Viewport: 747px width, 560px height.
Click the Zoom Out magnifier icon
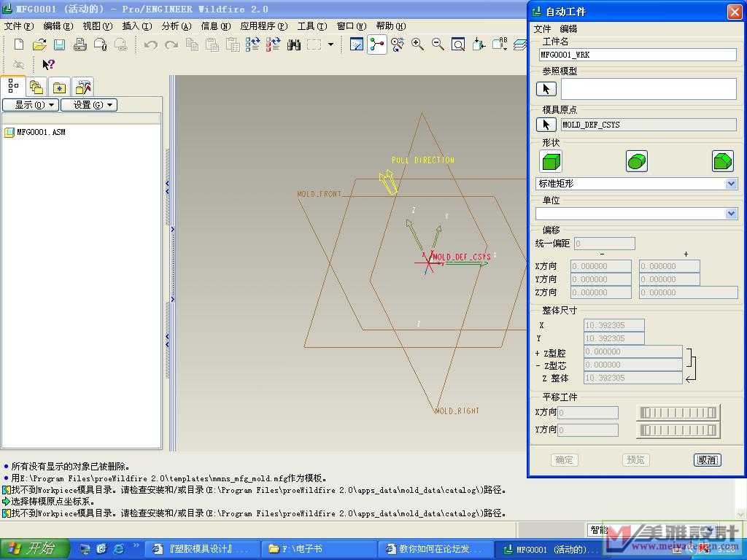point(438,44)
